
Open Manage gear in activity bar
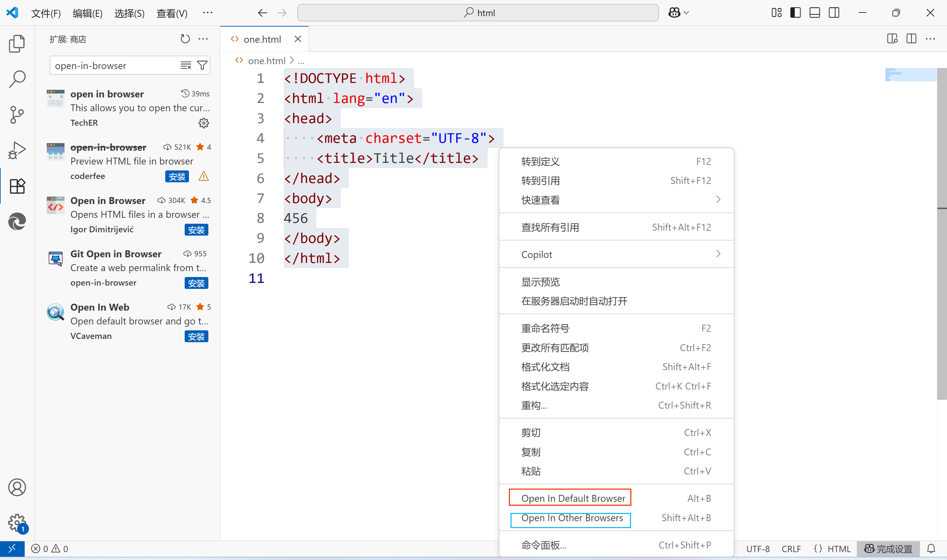pyautogui.click(x=17, y=523)
